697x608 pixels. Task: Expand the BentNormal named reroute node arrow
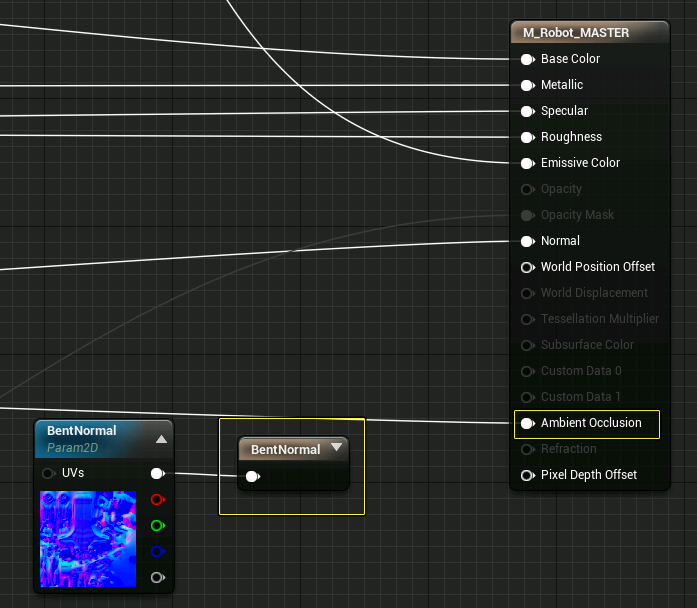[336, 447]
